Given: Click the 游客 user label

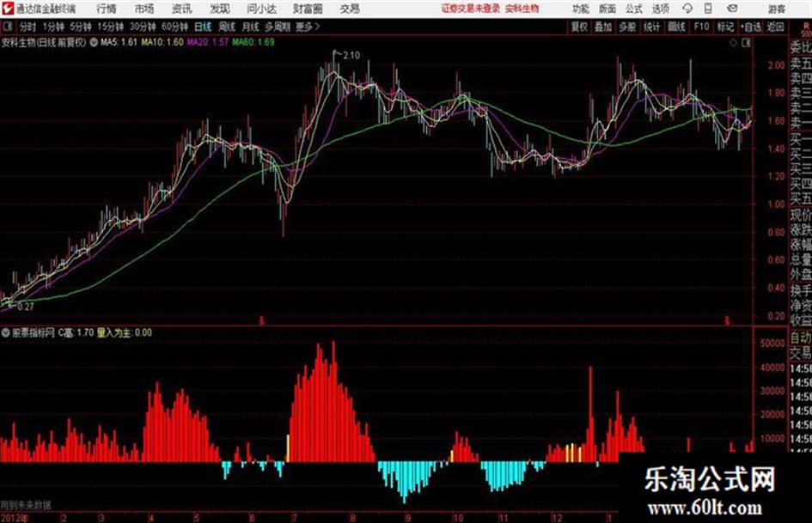Looking at the screenshot, I should tap(777, 9).
